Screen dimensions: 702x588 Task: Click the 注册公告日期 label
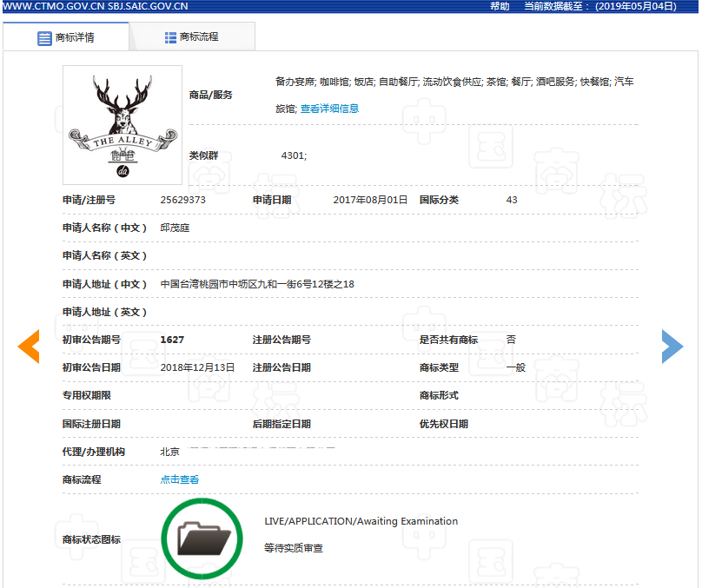281,367
